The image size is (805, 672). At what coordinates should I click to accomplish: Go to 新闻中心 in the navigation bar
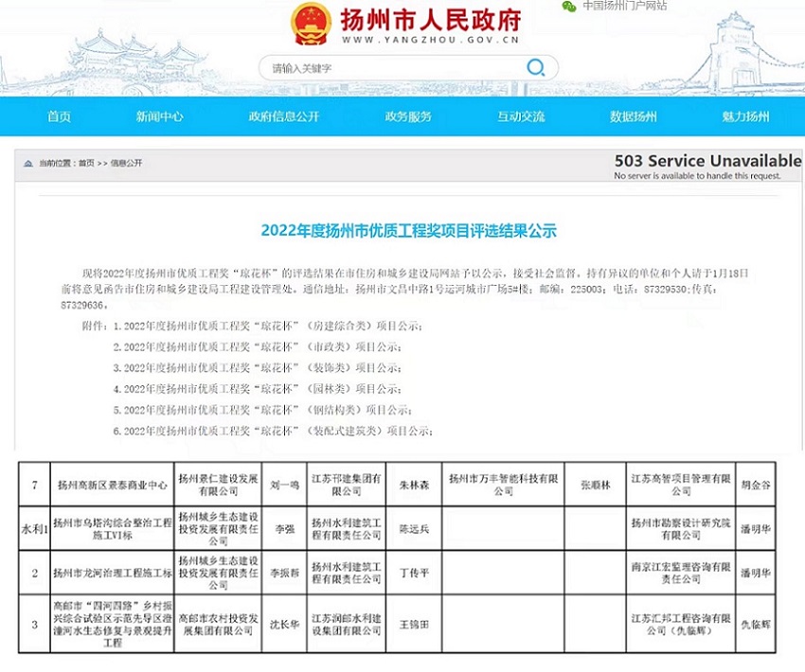pyautogui.click(x=159, y=116)
